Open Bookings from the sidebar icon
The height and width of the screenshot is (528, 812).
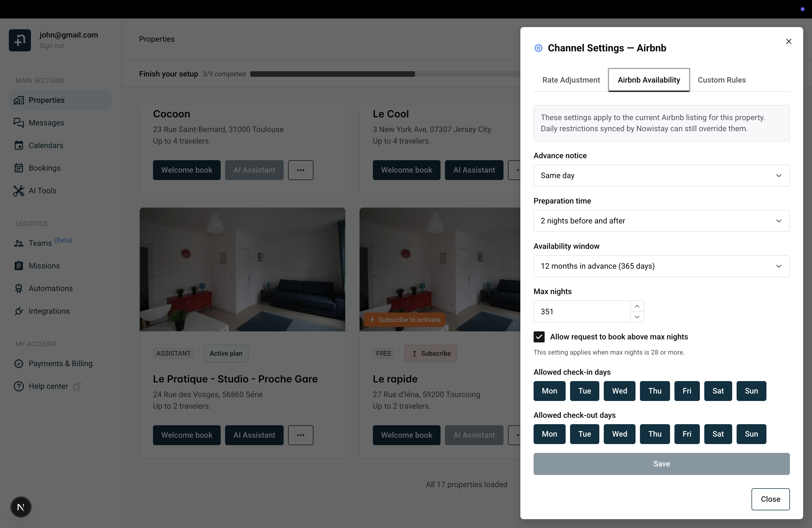[19, 168]
